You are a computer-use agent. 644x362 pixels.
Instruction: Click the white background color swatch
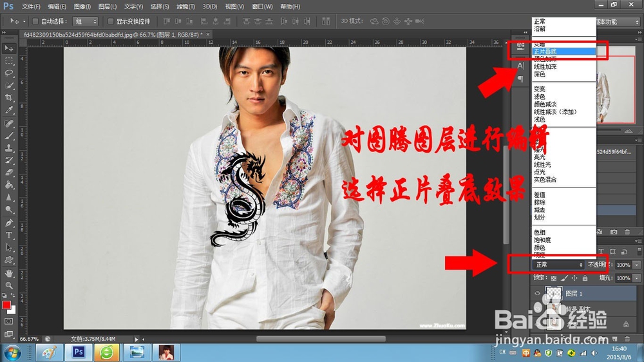[x=13, y=310]
